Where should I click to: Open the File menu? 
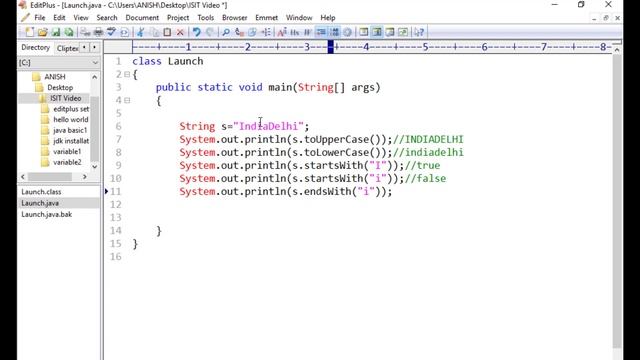click(x=40, y=18)
